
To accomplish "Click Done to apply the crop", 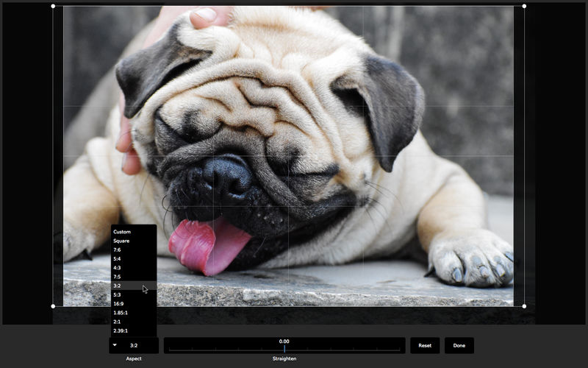I will tap(459, 345).
